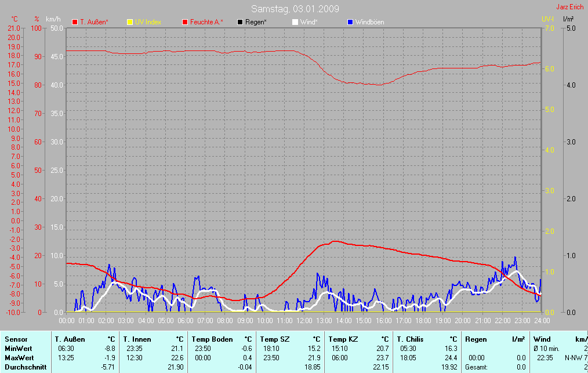Click the chart title Samstag, 03.01.2009
Image resolution: width=588 pixels, height=373 pixels.
pyautogui.click(x=295, y=9)
